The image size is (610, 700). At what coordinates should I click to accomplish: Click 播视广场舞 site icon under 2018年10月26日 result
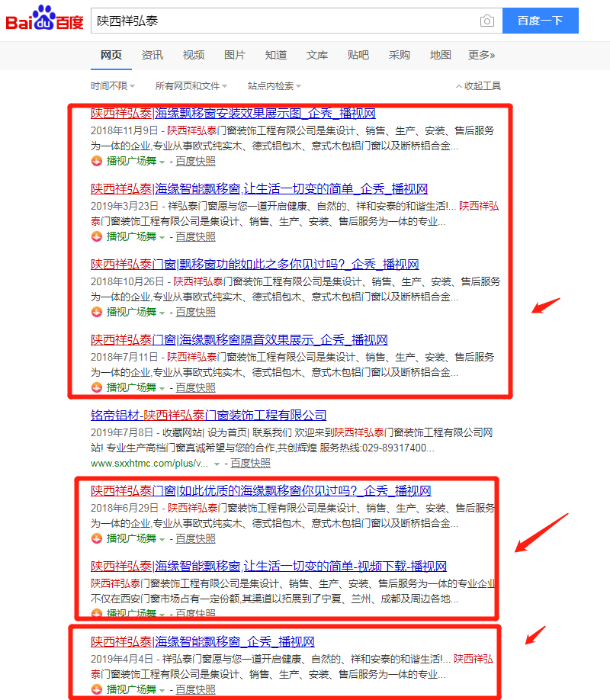97,312
